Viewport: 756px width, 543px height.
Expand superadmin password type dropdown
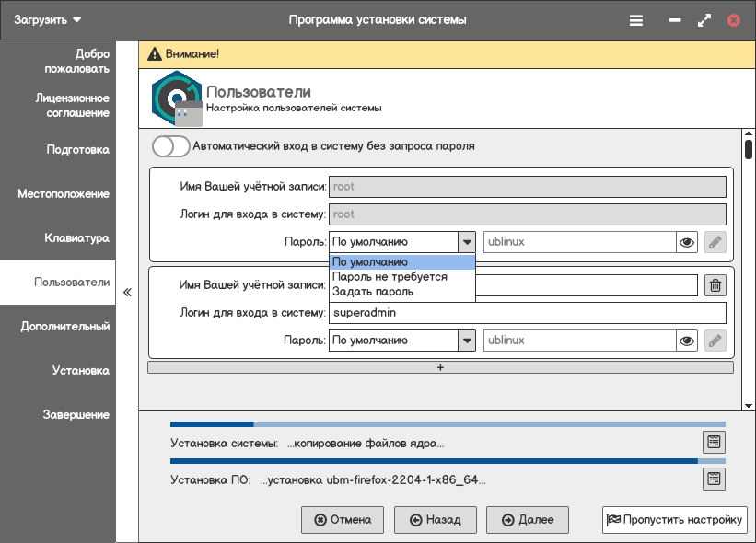pyautogui.click(x=466, y=341)
